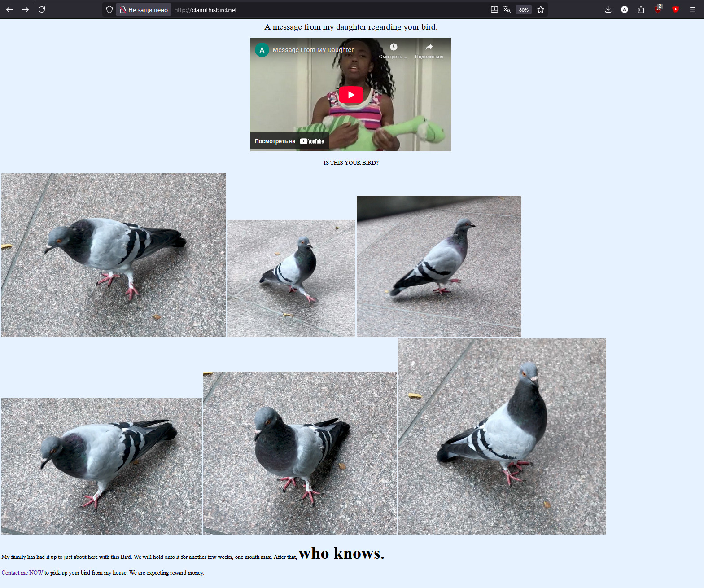Play the Message From My Daughter video
The width and height of the screenshot is (704, 588).
click(x=351, y=95)
